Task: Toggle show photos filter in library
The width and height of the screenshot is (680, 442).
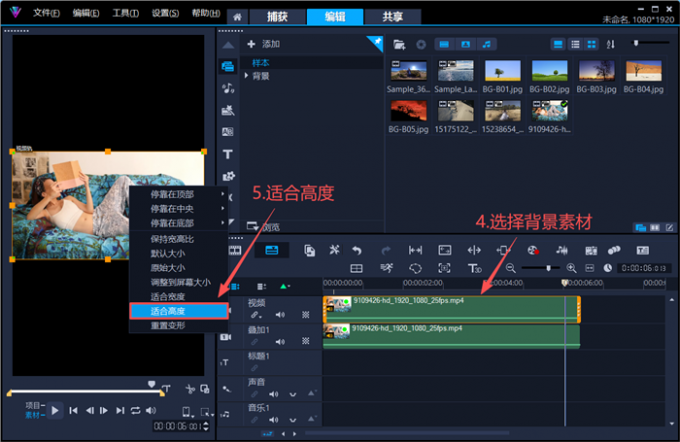Action: 465,44
